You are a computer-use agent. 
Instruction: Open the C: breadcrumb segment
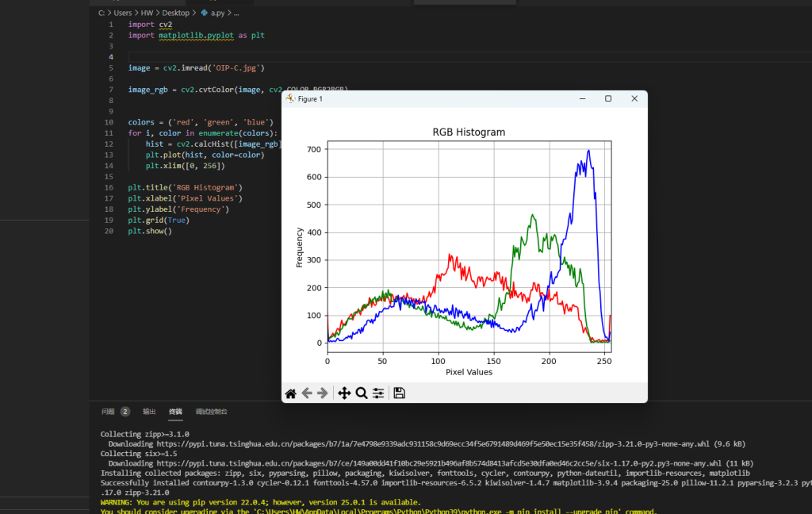point(101,13)
